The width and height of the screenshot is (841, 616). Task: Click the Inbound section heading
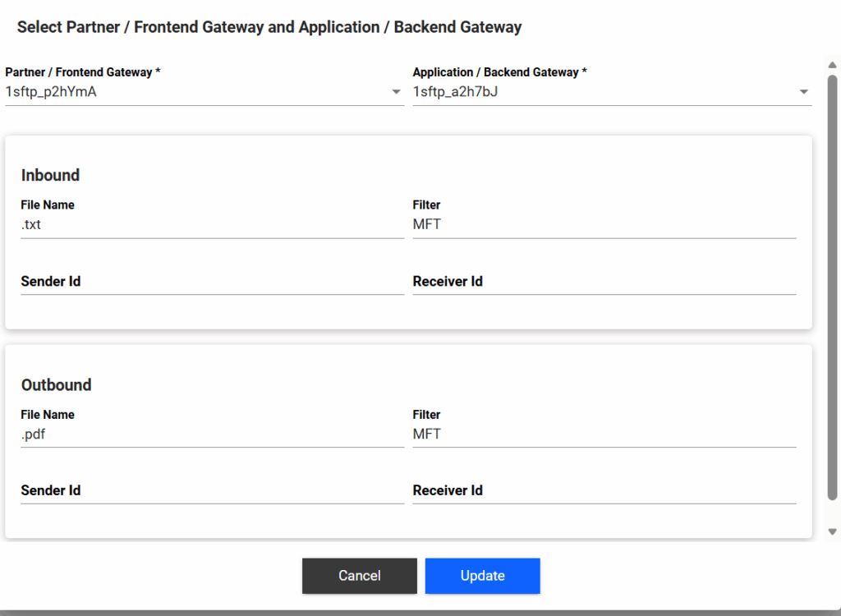[x=50, y=175]
